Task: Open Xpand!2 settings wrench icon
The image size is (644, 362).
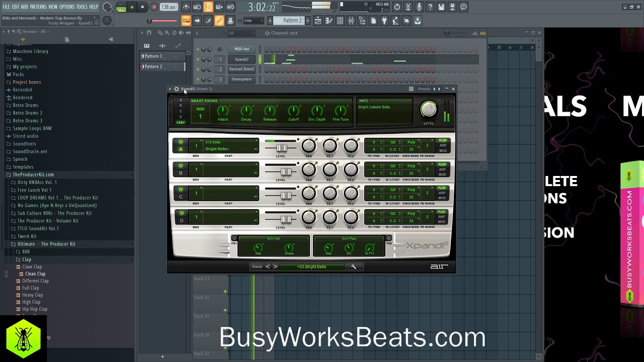Action: coord(354,266)
